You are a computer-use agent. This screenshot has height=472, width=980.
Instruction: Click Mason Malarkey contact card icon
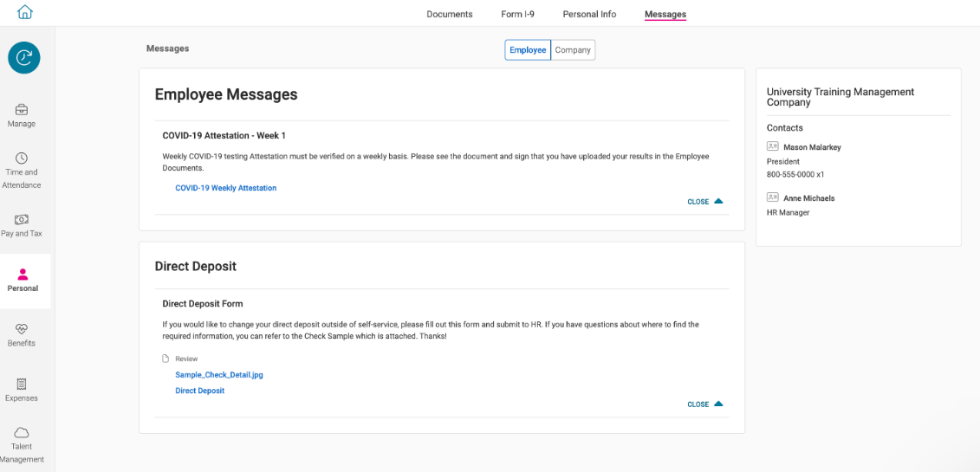pos(773,147)
